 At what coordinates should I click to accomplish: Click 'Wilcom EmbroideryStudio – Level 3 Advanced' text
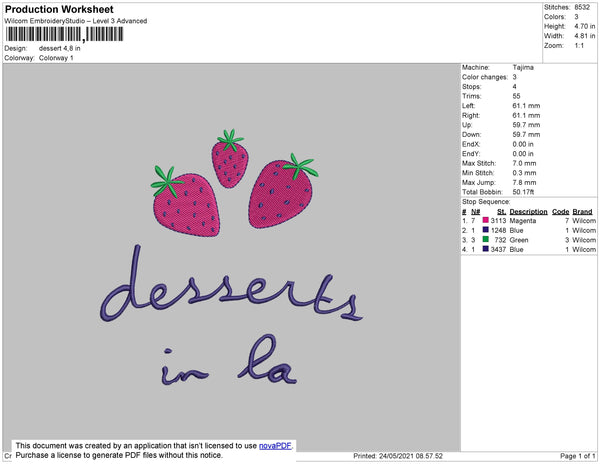click(76, 21)
